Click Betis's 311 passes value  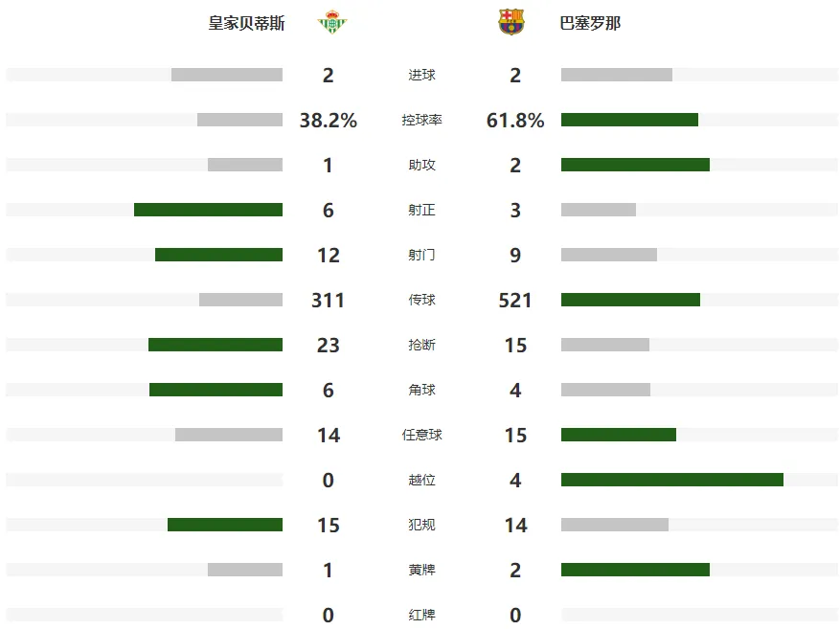point(328,301)
